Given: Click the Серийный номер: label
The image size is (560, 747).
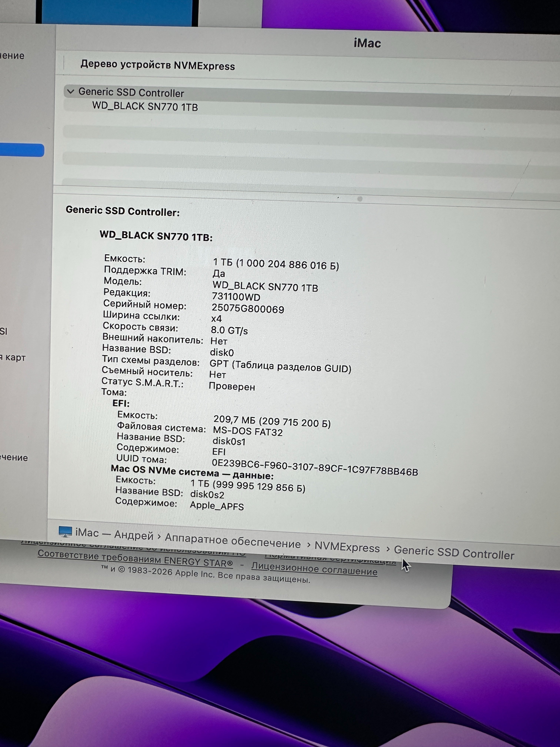Looking at the screenshot, I should coord(144,305).
